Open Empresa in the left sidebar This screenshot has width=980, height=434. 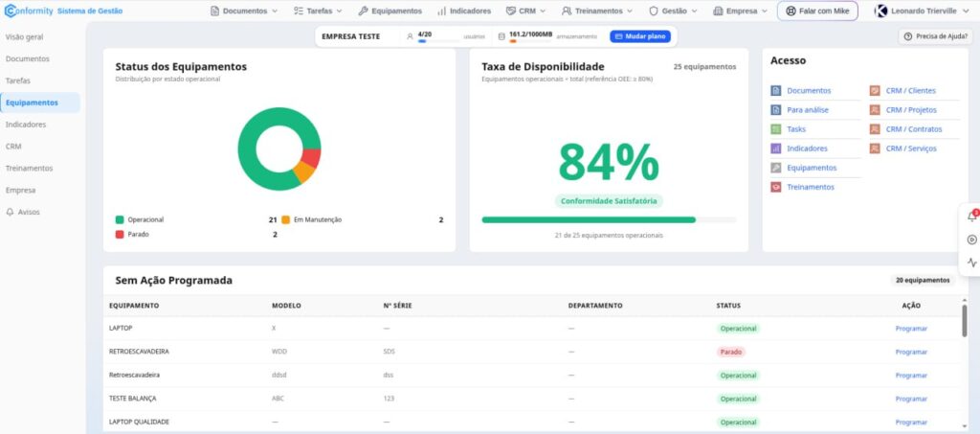click(x=21, y=190)
